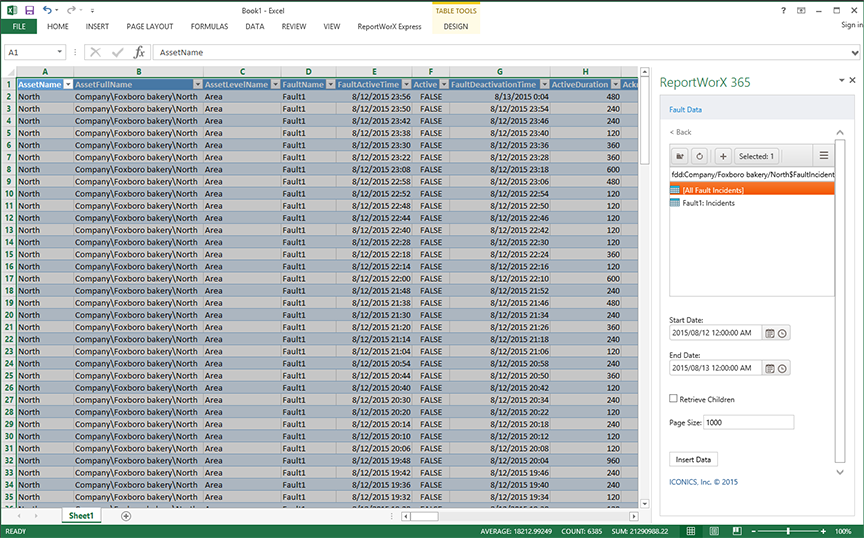Viewport: 864px width, 538px height.
Task: Click the Save icon in quick access toolbar
Action: click(x=29, y=9)
